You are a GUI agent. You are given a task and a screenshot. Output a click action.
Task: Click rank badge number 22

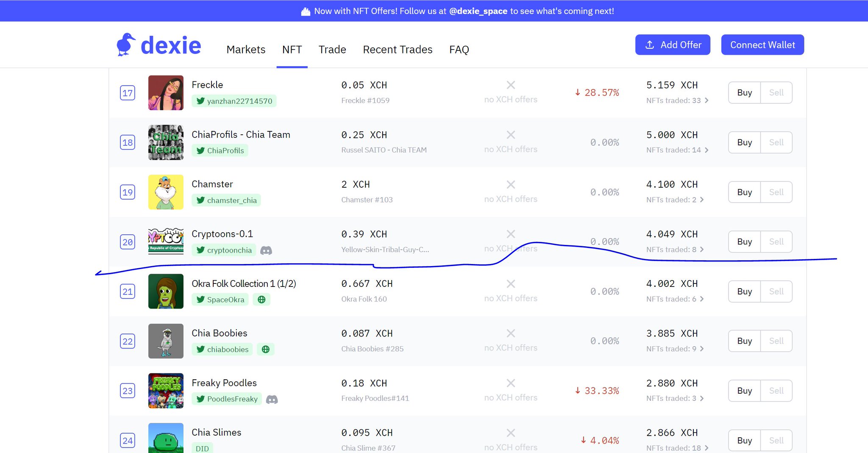coord(128,341)
